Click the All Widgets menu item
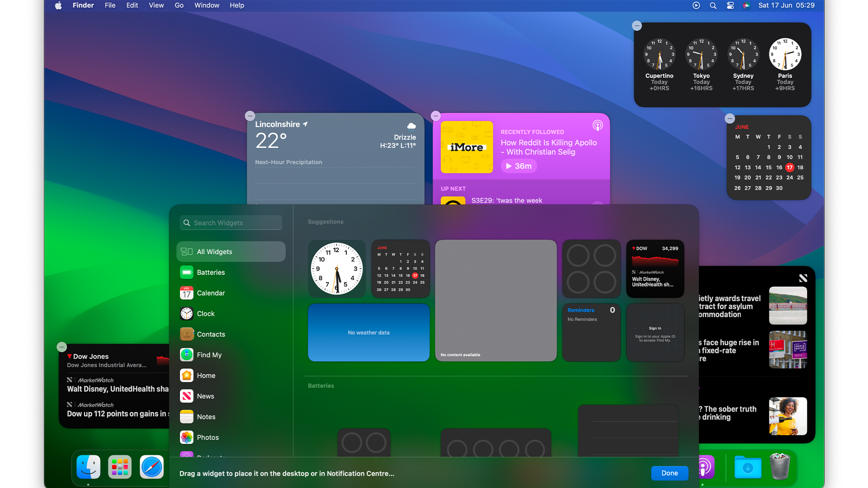 [231, 251]
